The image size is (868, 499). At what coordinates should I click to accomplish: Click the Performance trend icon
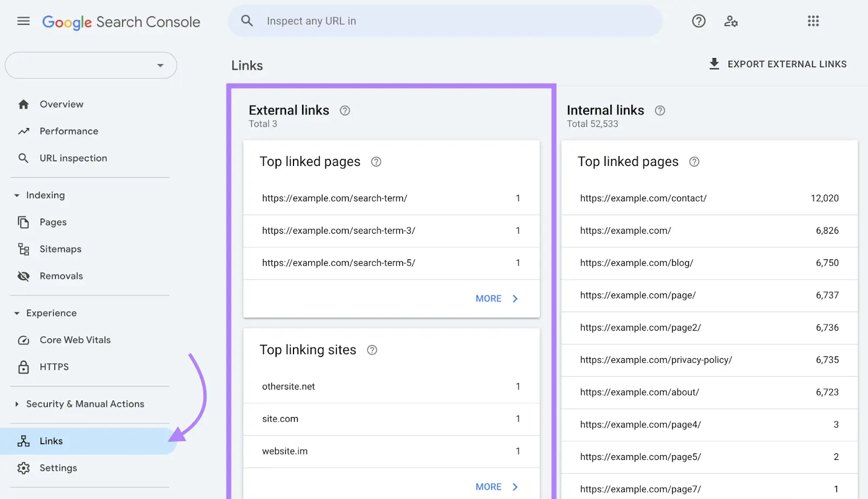coord(23,131)
